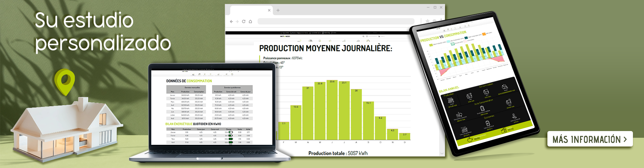644x168 pixels.
Task: Click the 'Su estudio personalizado' headline
Action: tap(103, 32)
